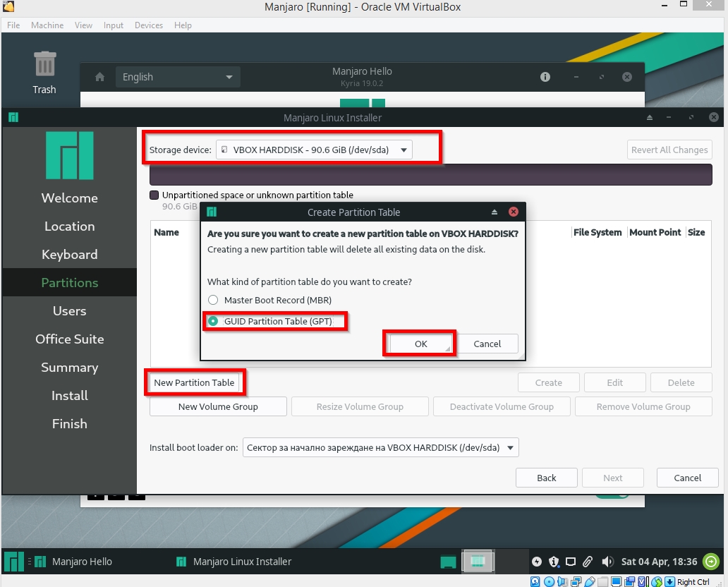Open the VirtualBox View menu
The image size is (728, 587).
tap(83, 25)
